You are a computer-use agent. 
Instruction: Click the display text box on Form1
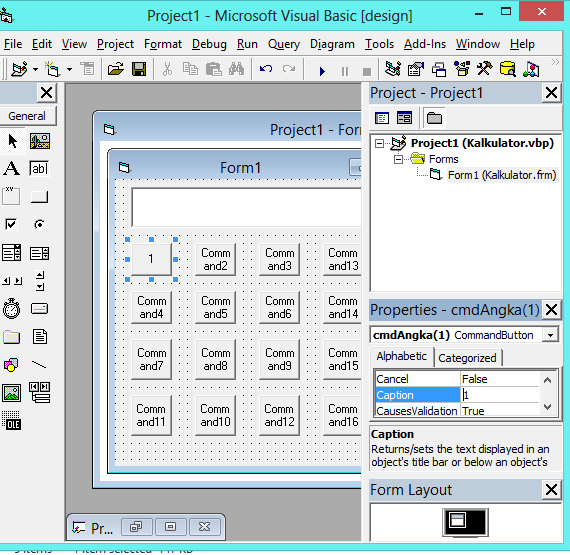point(246,207)
